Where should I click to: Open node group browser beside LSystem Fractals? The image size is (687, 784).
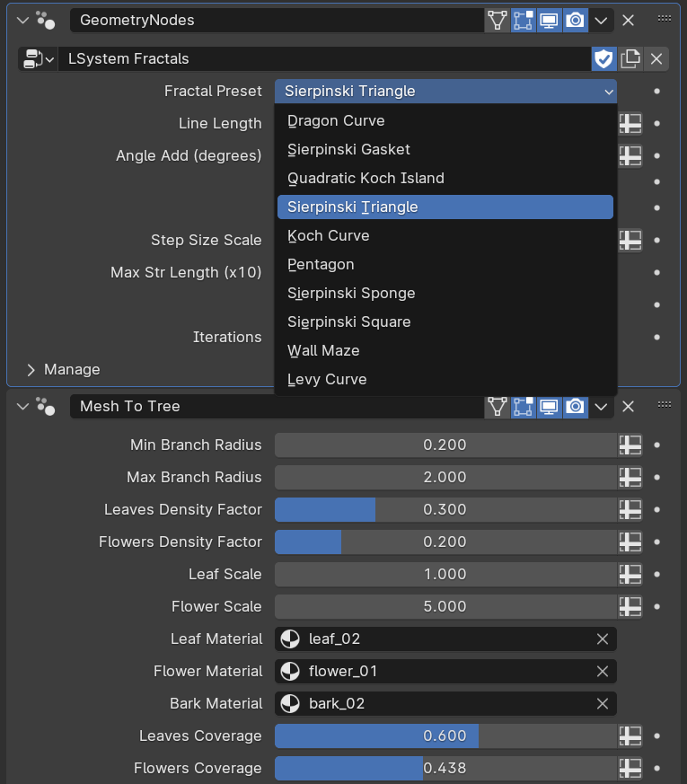(37, 59)
